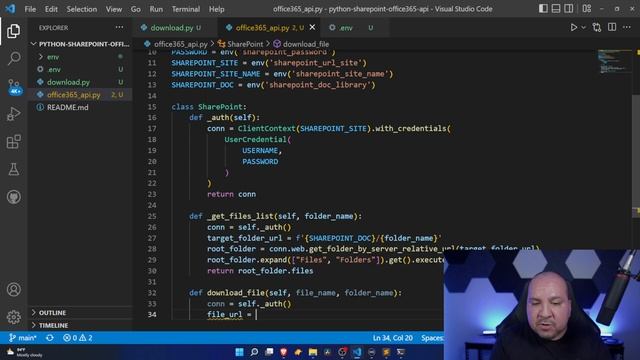
Task: Open the Edit menu
Action: [51, 9]
